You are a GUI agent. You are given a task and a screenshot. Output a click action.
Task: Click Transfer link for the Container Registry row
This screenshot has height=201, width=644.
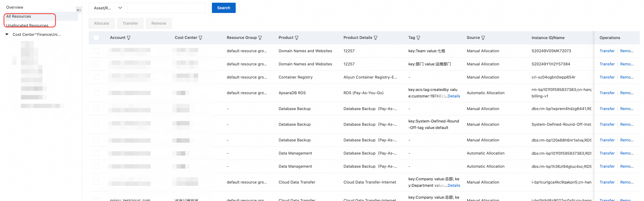tap(607, 77)
